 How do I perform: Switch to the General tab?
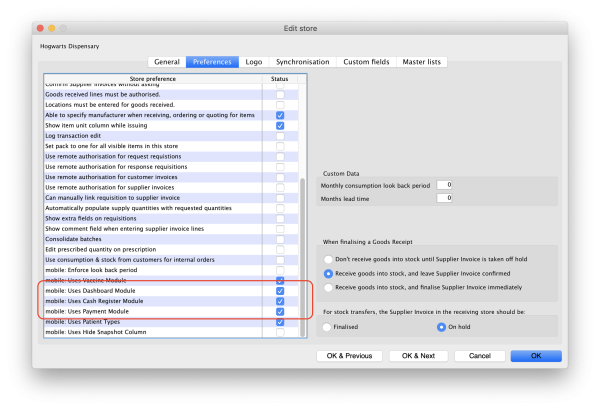(x=167, y=61)
